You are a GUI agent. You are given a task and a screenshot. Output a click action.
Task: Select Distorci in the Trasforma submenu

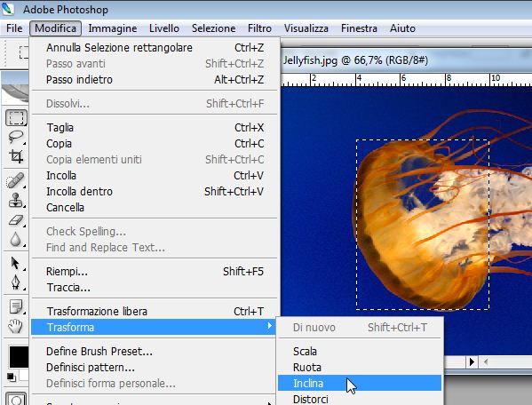[360, 399]
